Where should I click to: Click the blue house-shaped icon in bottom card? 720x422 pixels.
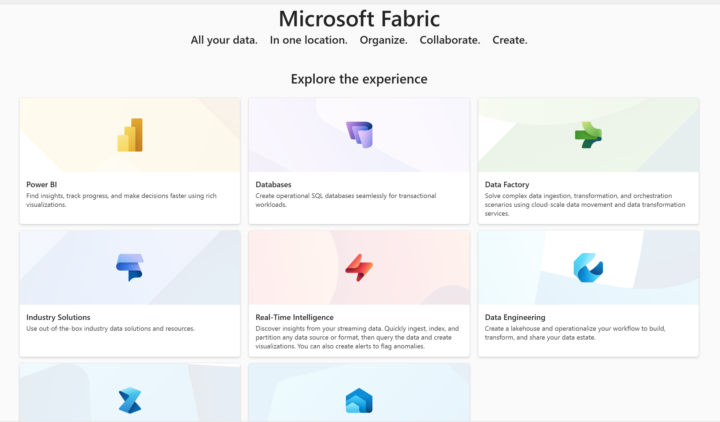pos(359,400)
